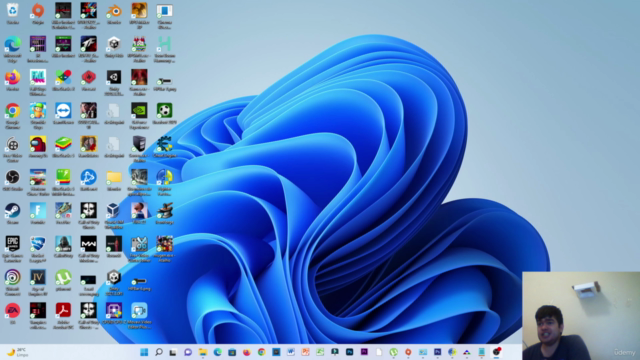Screen dimensions: 640x360
Task: Launch Firefox from the taskbar
Action: [x=247, y=352]
